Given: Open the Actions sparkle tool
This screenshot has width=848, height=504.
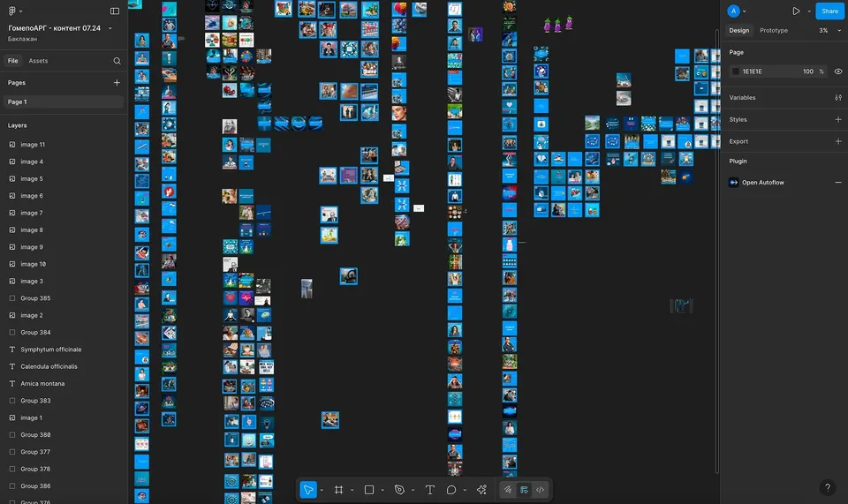Looking at the screenshot, I should tap(481, 490).
